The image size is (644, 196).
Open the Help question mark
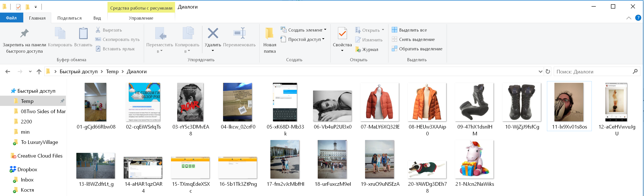click(x=638, y=18)
